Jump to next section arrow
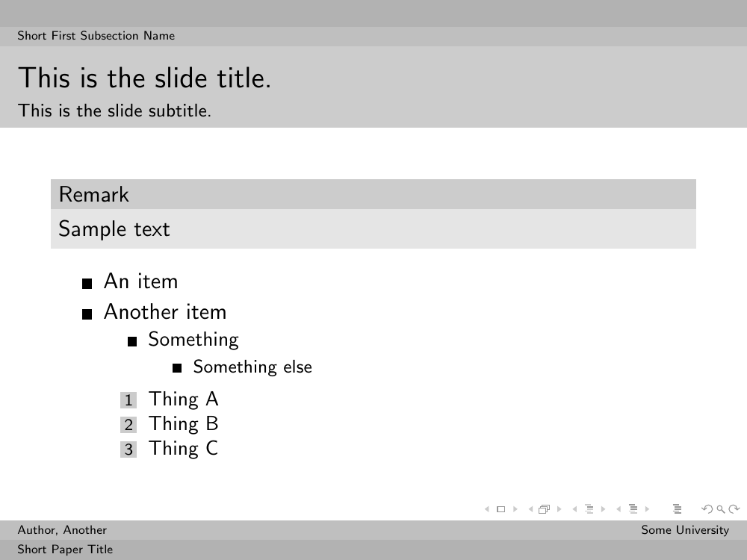The width and height of the screenshot is (747, 560). tap(647, 509)
